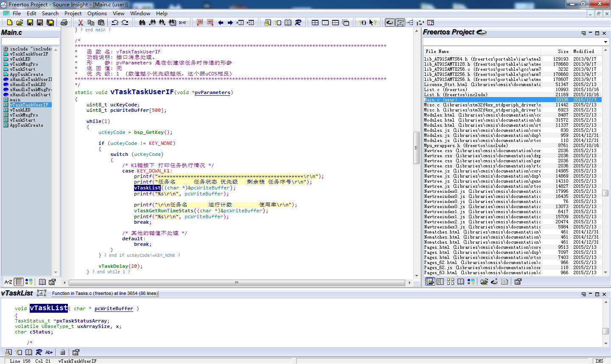Open the Window menu
The height and width of the screenshot is (364, 611).
coord(140,13)
